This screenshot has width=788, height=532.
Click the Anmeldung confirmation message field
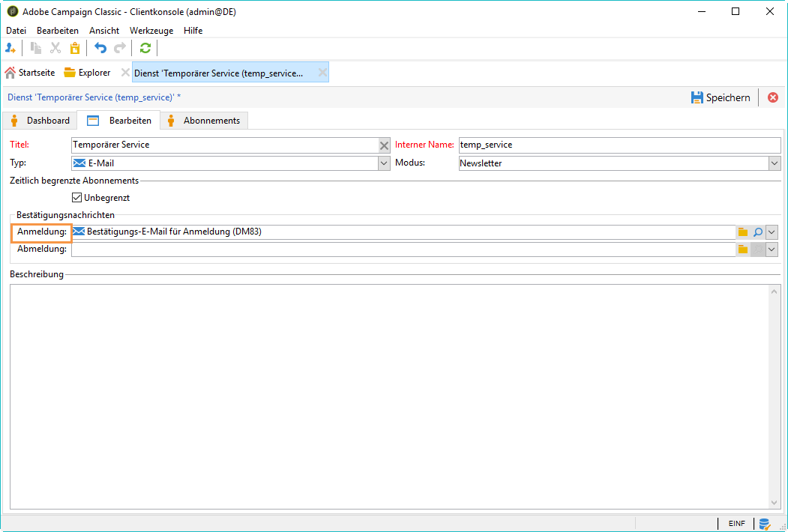tap(403, 232)
